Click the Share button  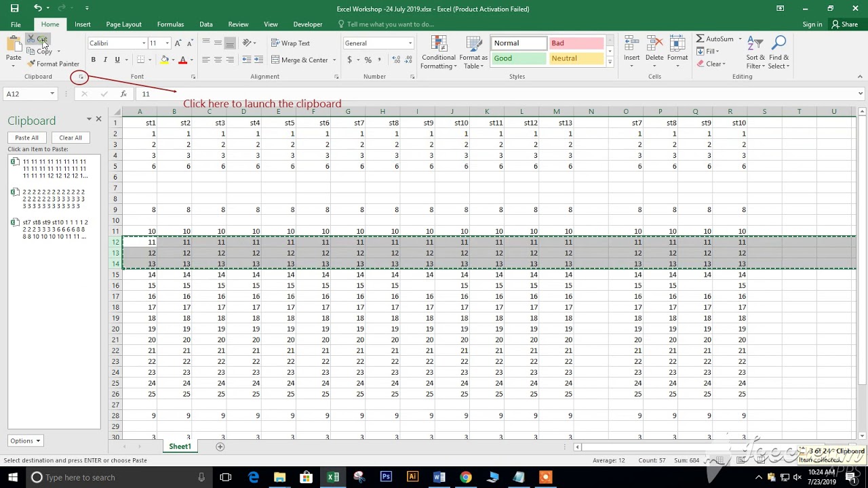pyautogui.click(x=845, y=24)
